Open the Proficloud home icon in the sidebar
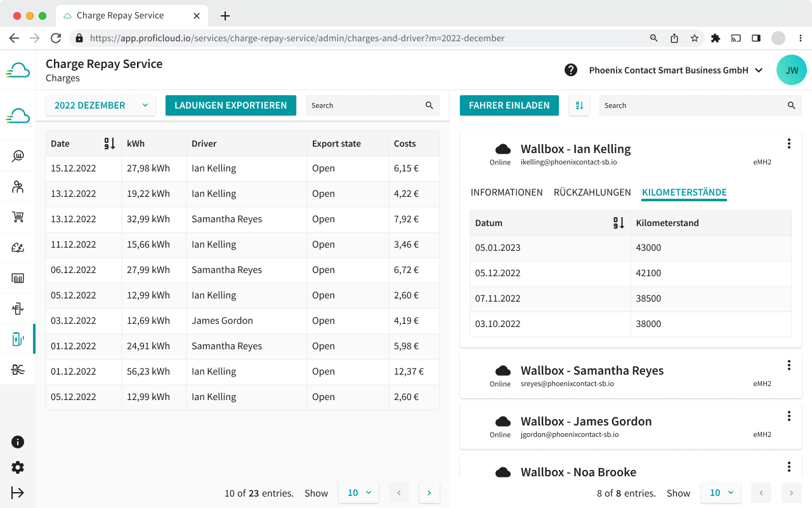The height and width of the screenshot is (508, 812). (x=18, y=115)
